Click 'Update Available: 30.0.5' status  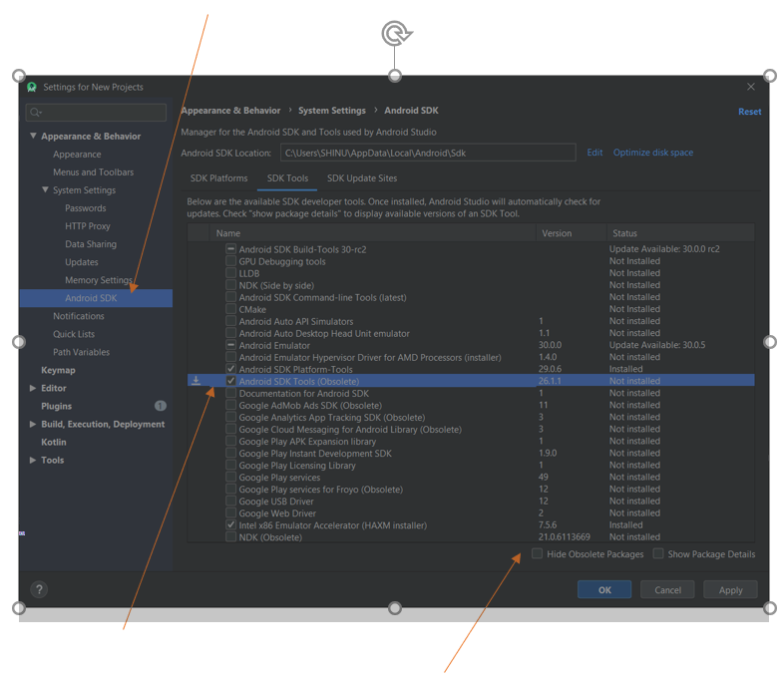tap(657, 345)
